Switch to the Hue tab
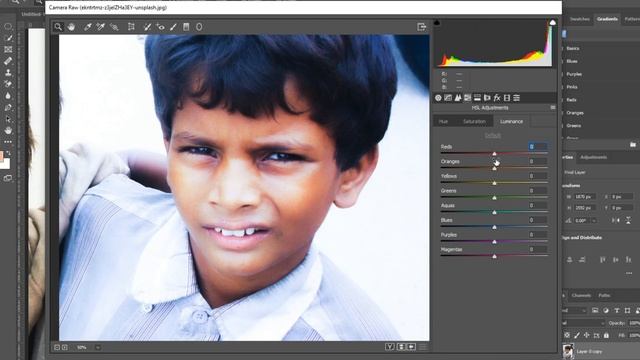This screenshot has height=360, width=640. tap(443, 122)
